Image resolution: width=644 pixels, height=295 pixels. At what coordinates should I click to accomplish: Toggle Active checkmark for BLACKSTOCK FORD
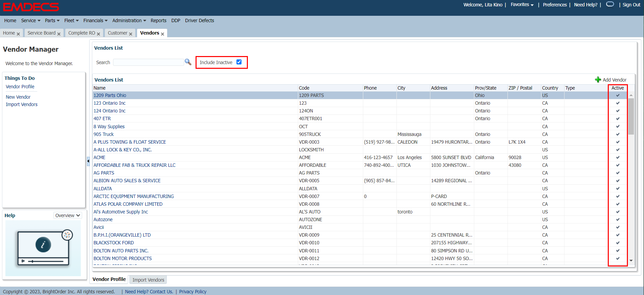(618, 243)
